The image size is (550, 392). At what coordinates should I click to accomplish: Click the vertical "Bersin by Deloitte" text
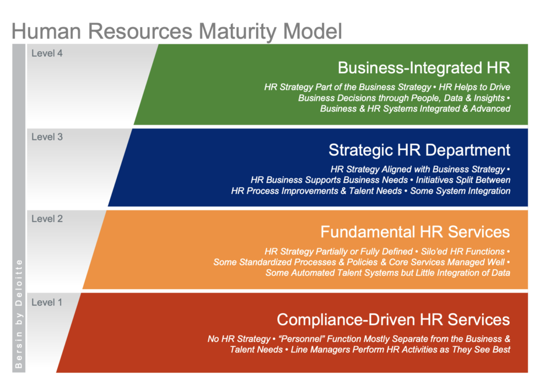coord(19,313)
